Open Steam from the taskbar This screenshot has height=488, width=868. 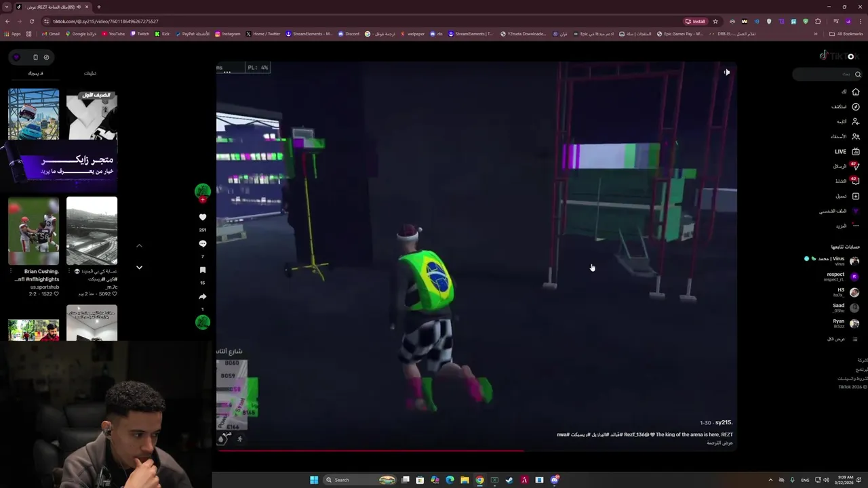pyautogui.click(x=509, y=480)
